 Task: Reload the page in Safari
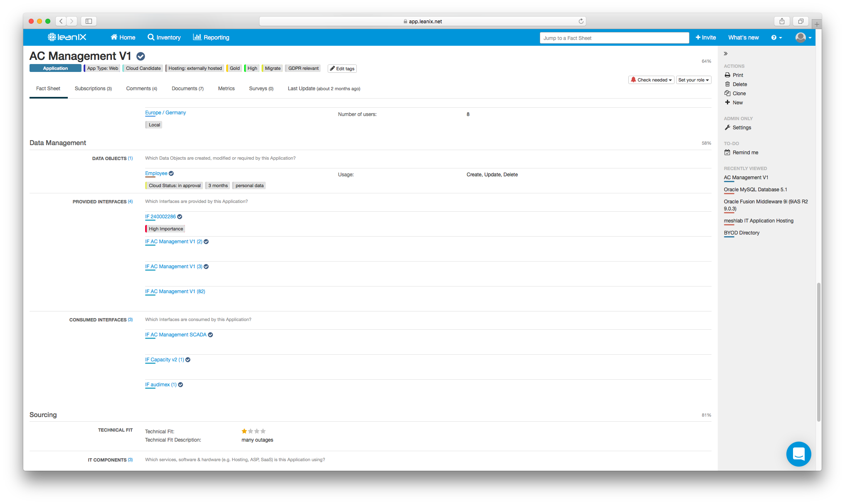(x=581, y=21)
